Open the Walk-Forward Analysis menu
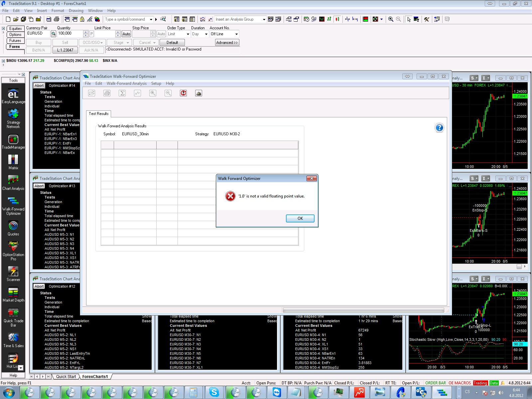Image resolution: width=532 pixels, height=399 pixels. [x=126, y=83]
